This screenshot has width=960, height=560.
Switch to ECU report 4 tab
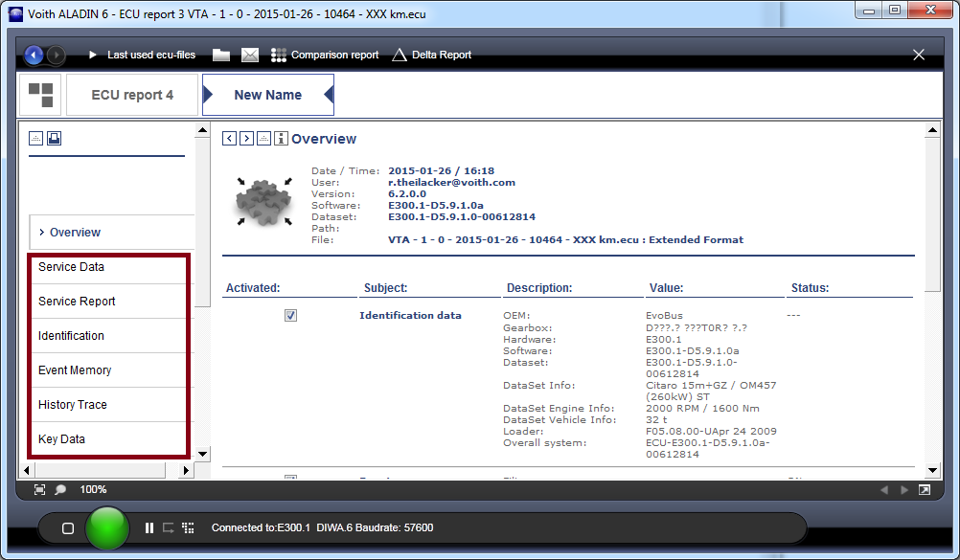[132, 95]
